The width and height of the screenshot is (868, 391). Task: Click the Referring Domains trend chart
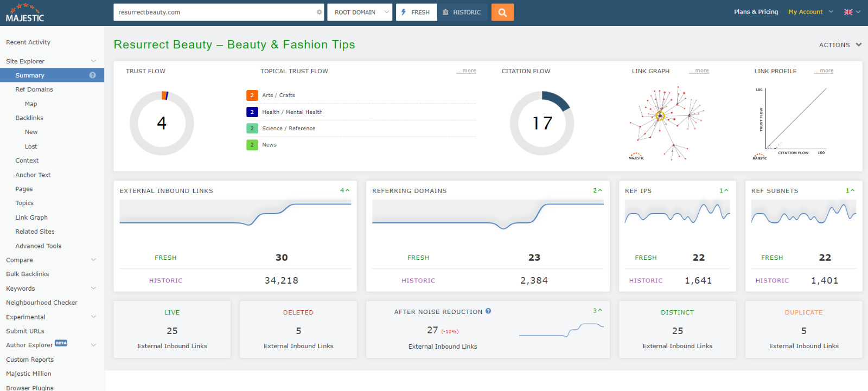coord(488,214)
